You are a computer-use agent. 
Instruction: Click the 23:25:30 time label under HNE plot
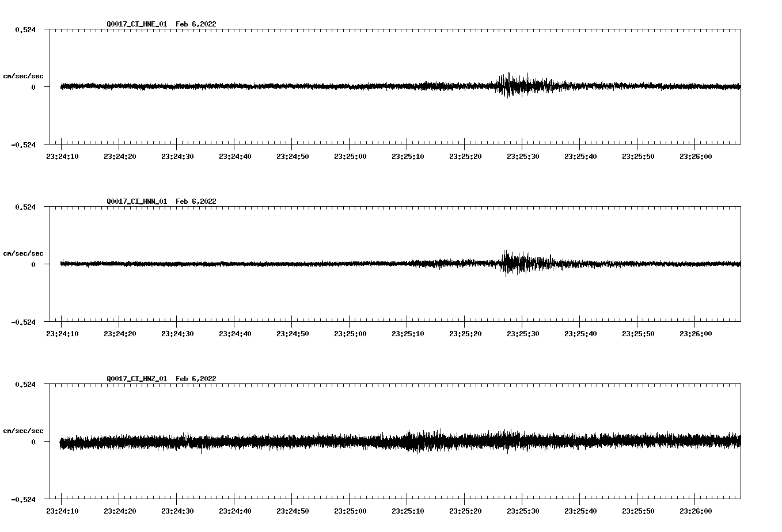pos(523,157)
